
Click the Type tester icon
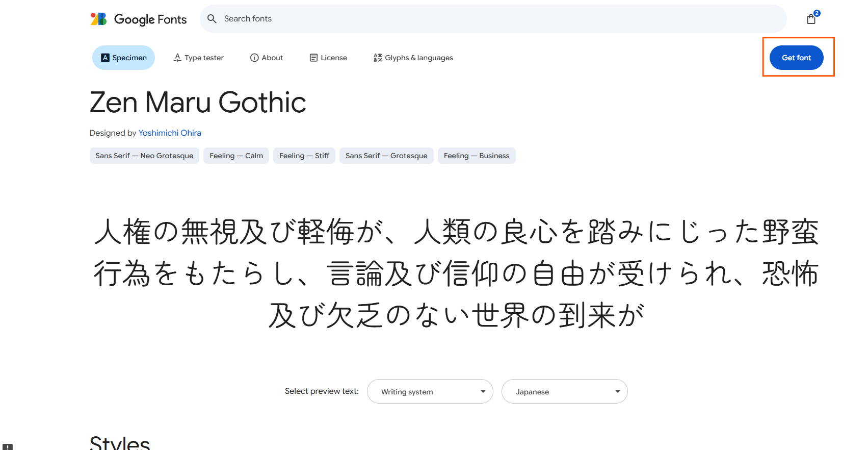click(177, 58)
